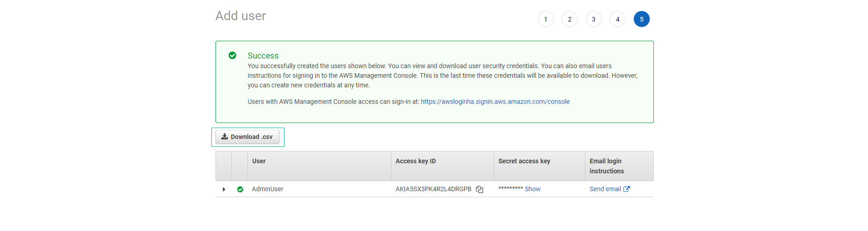Click the download icon on the .csv button
868x231 pixels.
[225, 137]
